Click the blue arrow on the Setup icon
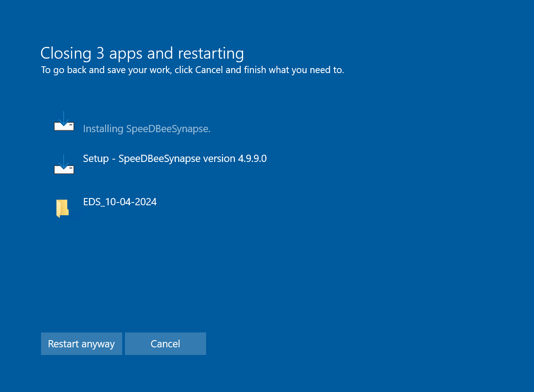Screen dimensions: 534x392 (64, 161)
